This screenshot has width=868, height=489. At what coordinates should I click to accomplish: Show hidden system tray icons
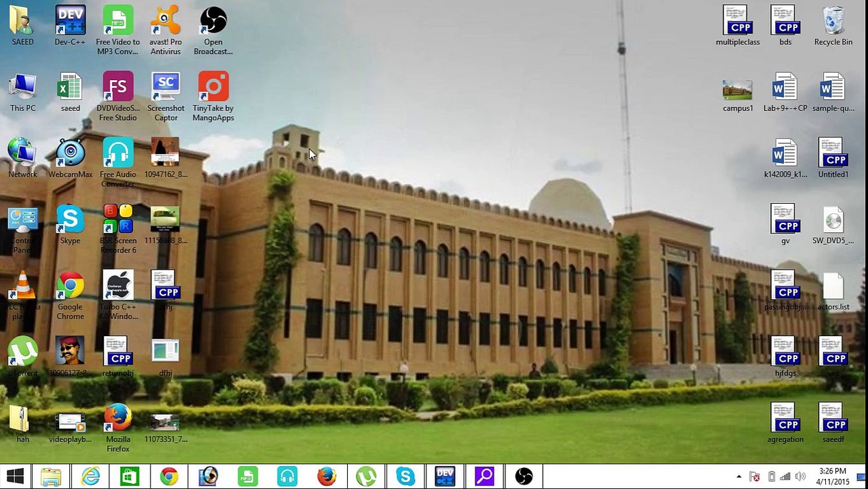point(739,477)
